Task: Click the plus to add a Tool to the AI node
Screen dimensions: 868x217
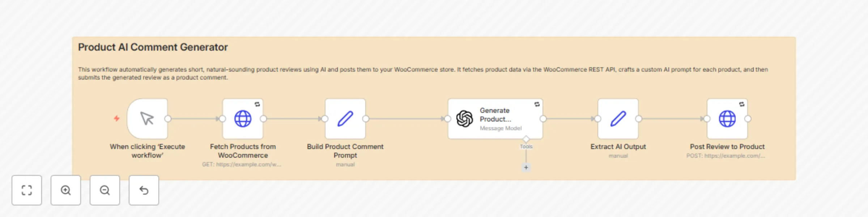Action: coord(526,167)
